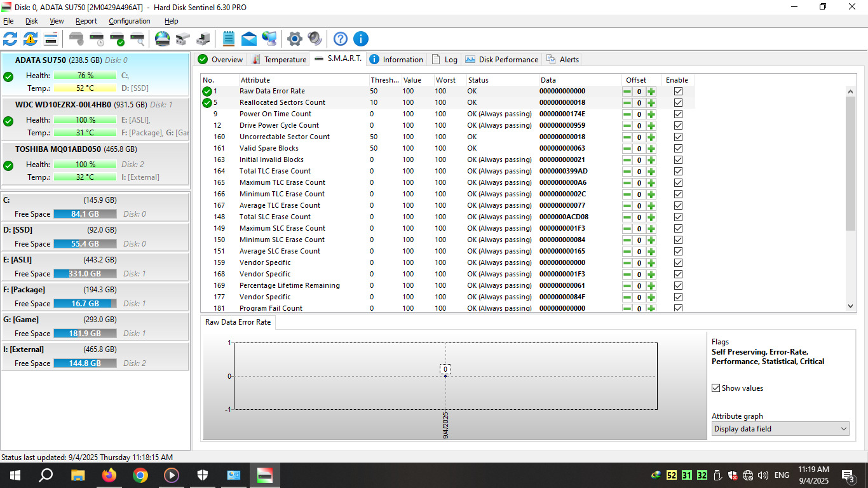The image size is (868, 488).
Task: Click the F: [Package] free space bar
Action: [85, 304]
